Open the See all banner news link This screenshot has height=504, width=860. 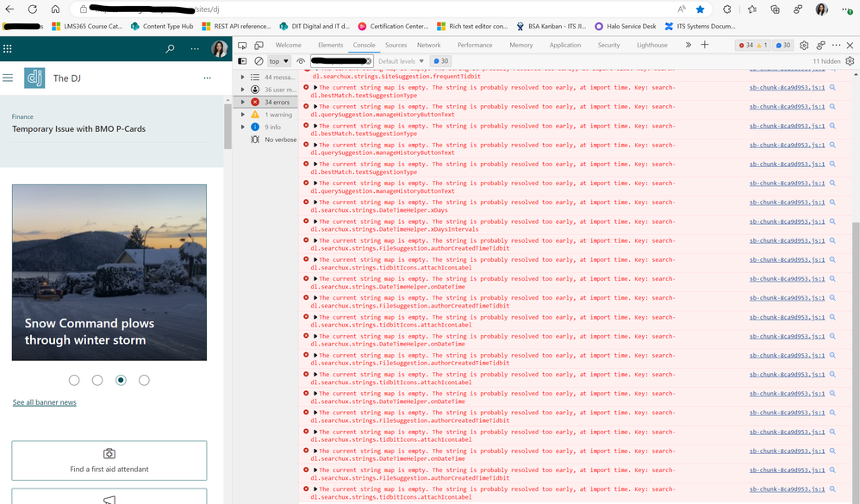tap(44, 401)
